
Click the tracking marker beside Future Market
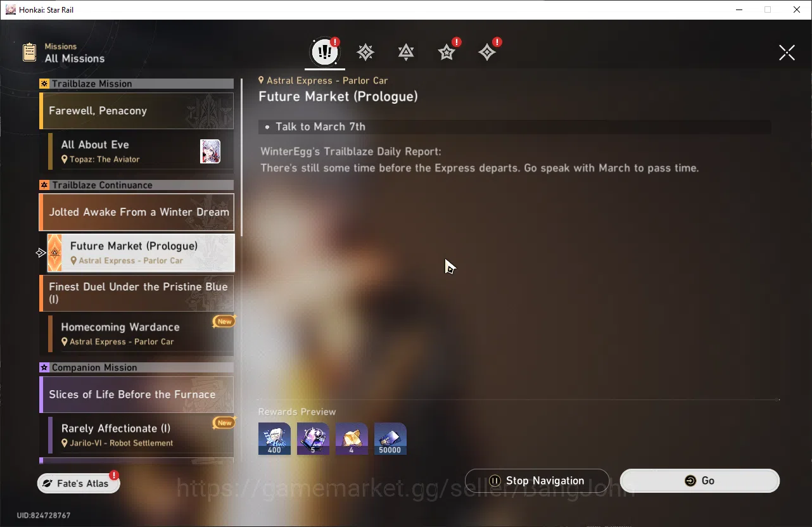coord(41,253)
